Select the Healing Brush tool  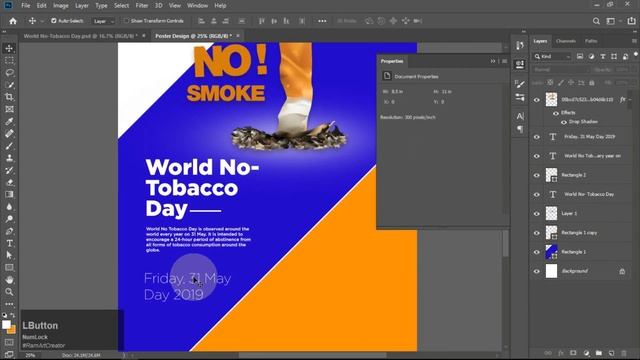click(9, 133)
